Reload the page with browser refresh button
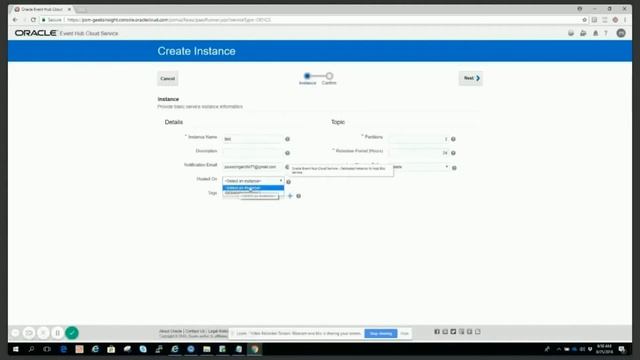This screenshot has width=640, height=360. coord(33,20)
